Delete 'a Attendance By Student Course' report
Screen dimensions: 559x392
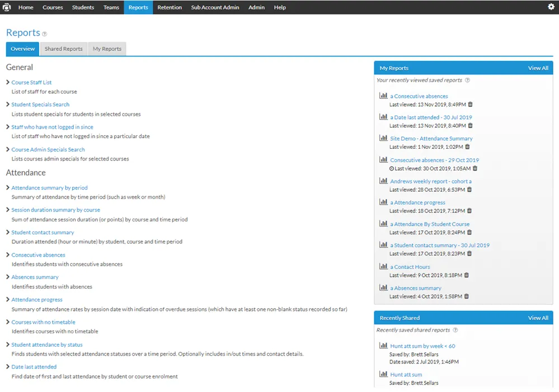pos(469,233)
